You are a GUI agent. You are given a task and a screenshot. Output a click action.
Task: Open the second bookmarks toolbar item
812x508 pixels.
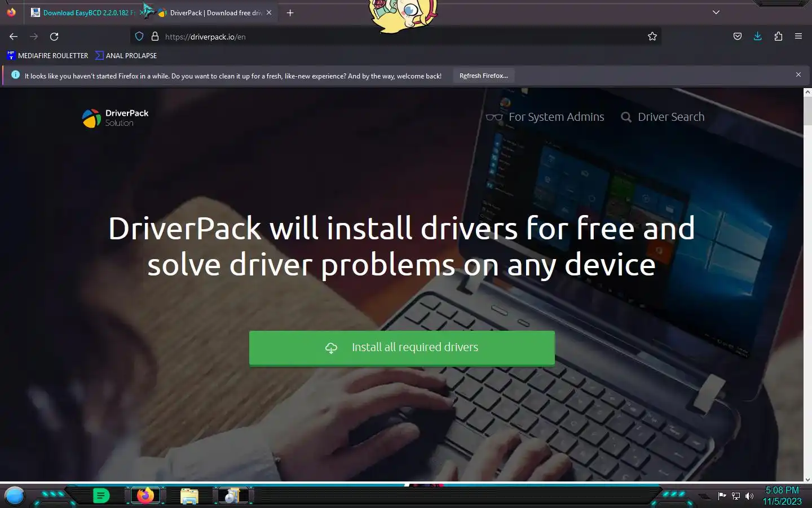coord(126,55)
